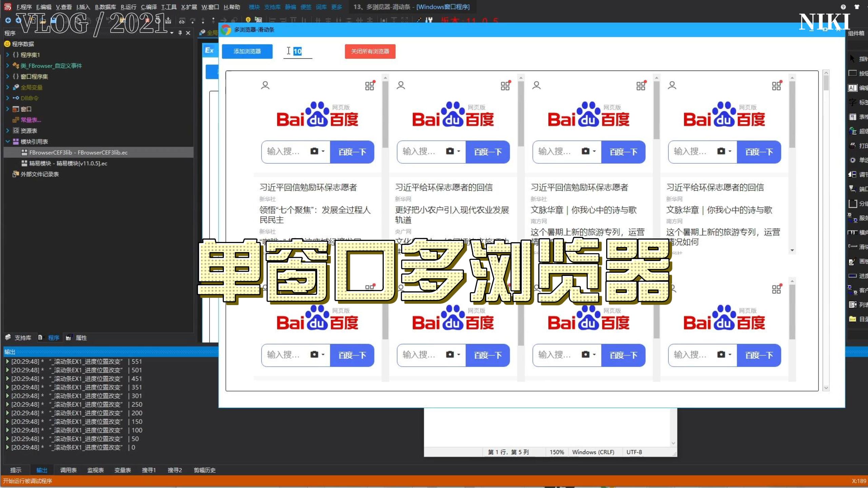Open the camera dropdown arrow in third browser

click(x=594, y=151)
